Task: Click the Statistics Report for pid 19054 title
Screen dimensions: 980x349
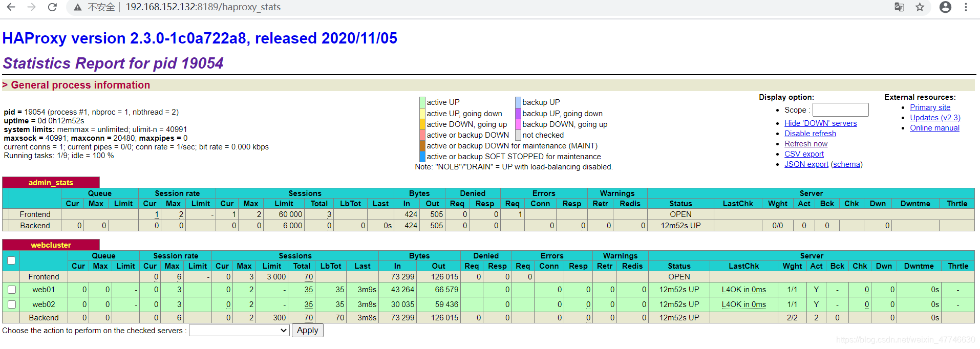Action: pyautogui.click(x=113, y=63)
